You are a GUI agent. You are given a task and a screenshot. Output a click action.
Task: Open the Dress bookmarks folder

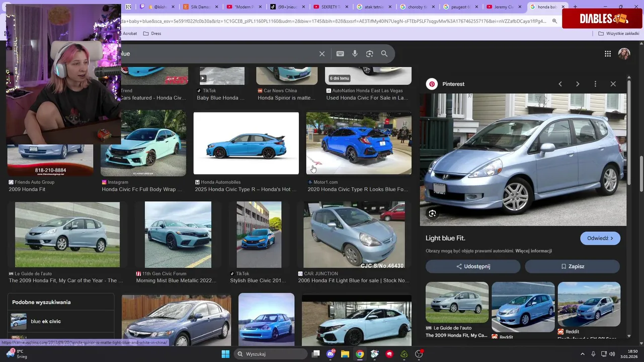pos(152,34)
